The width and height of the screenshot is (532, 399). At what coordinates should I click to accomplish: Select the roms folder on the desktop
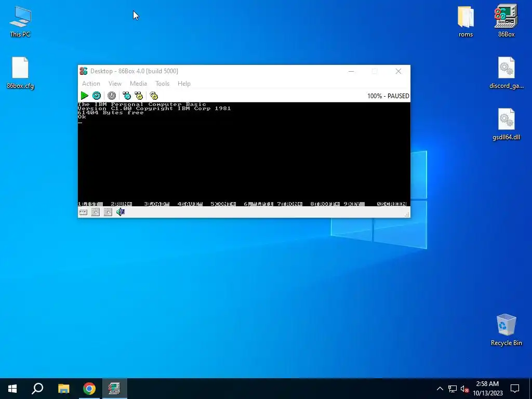[x=465, y=21]
